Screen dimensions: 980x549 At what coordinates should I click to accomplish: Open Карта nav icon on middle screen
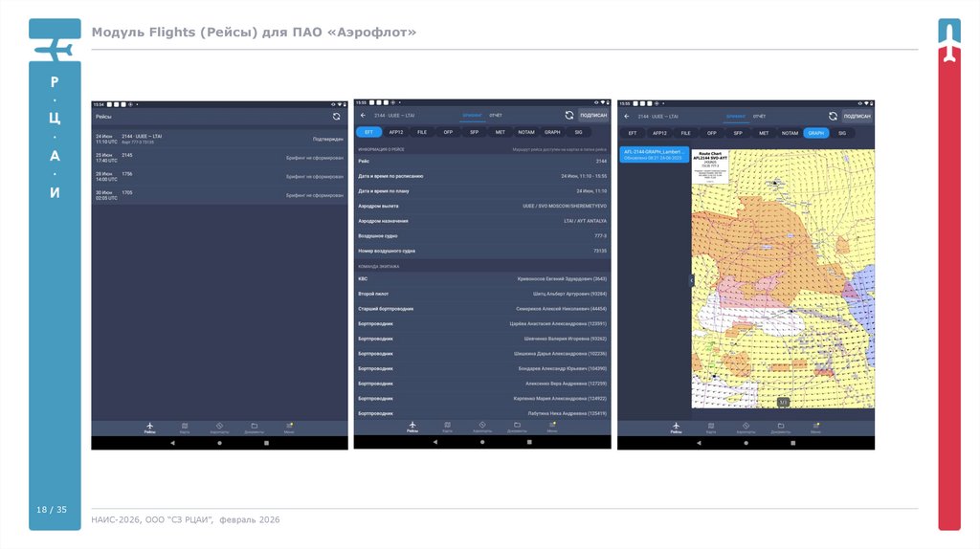tap(448, 427)
